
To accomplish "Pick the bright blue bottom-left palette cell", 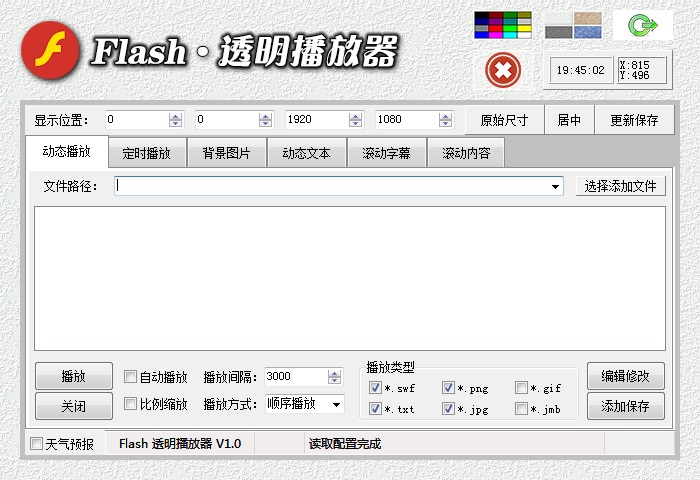I will click(481, 35).
